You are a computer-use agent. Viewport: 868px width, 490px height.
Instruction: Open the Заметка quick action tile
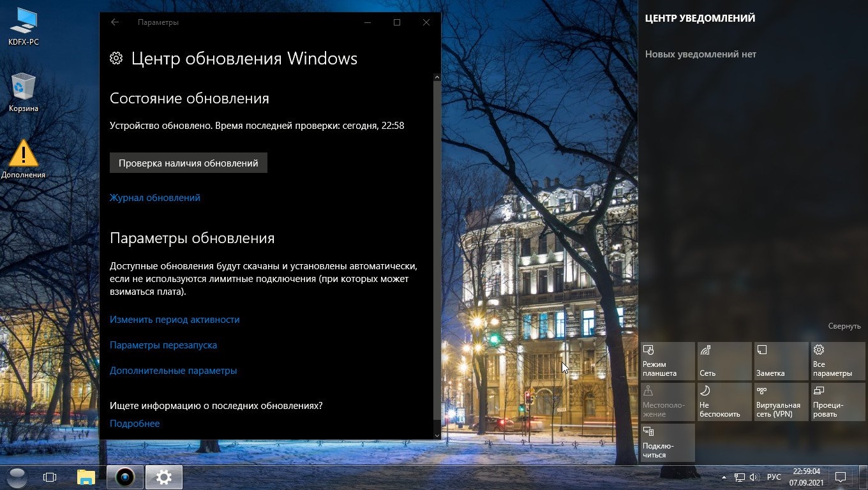(781, 360)
